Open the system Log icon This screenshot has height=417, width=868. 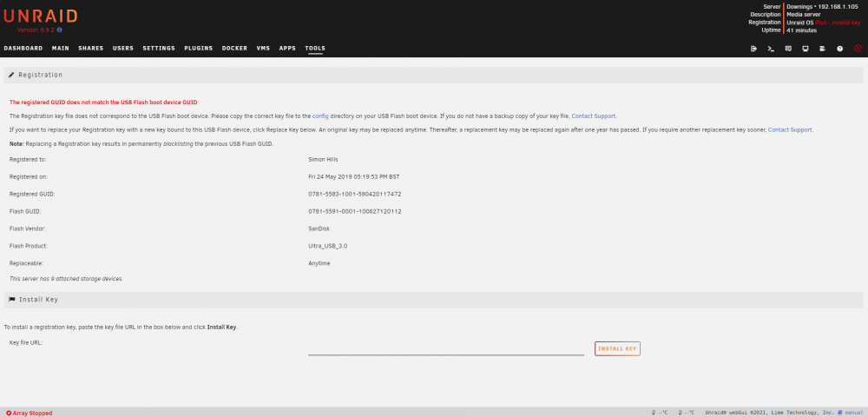point(823,49)
